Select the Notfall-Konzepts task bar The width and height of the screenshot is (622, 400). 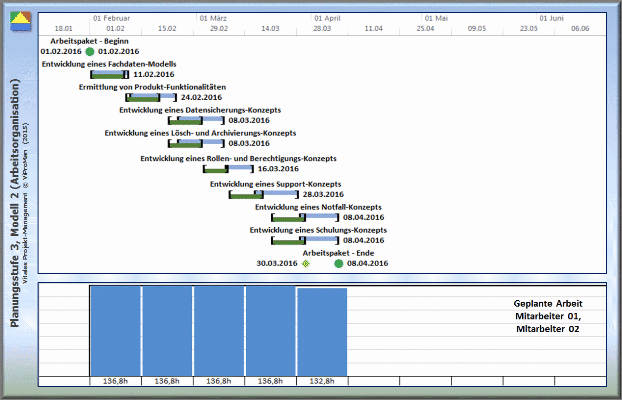(304, 217)
